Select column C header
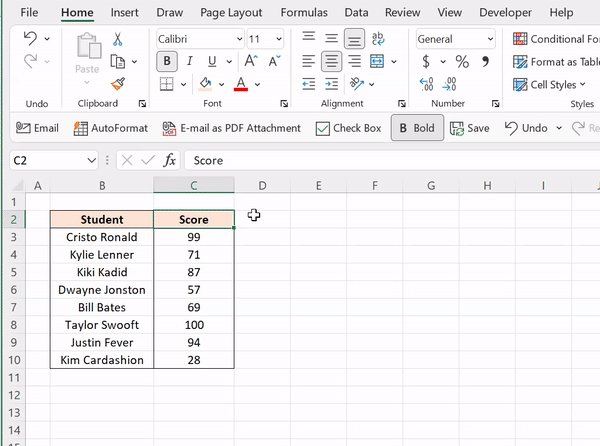This screenshot has height=446, width=600. click(x=194, y=186)
